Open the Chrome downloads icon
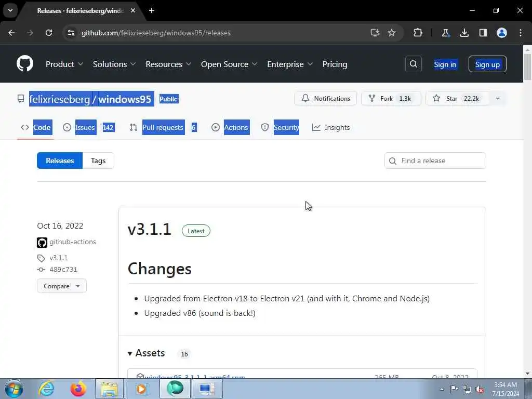The height and width of the screenshot is (399, 532). point(464,33)
